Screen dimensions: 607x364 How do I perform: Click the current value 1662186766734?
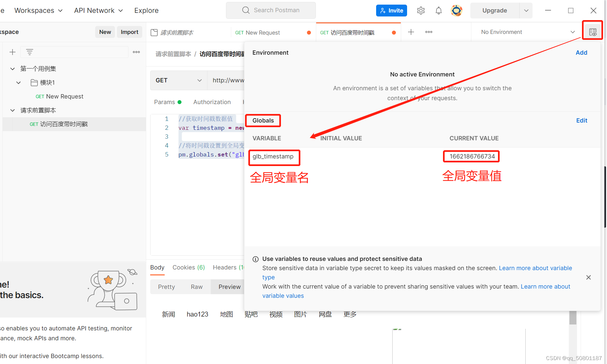[x=472, y=156]
